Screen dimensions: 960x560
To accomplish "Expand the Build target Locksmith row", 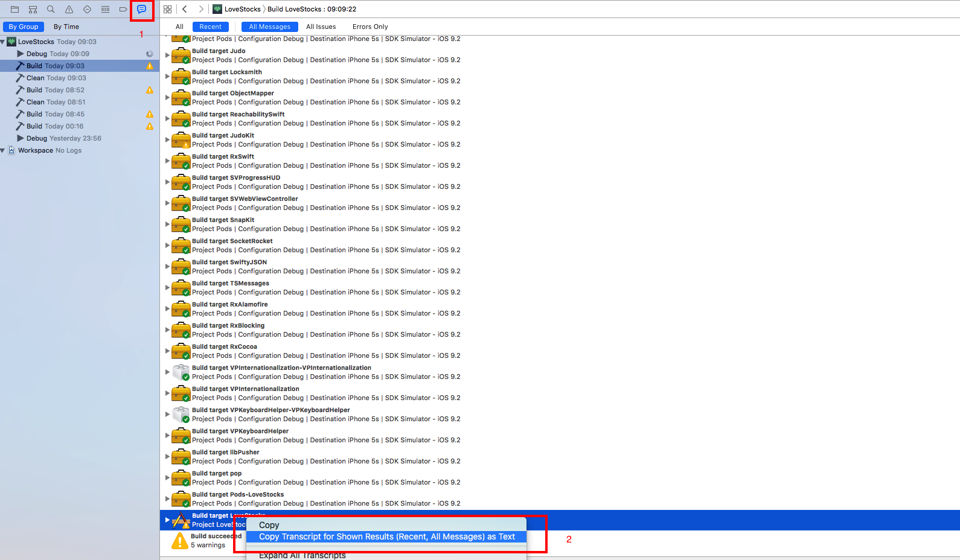I will [x=167, y=76].
